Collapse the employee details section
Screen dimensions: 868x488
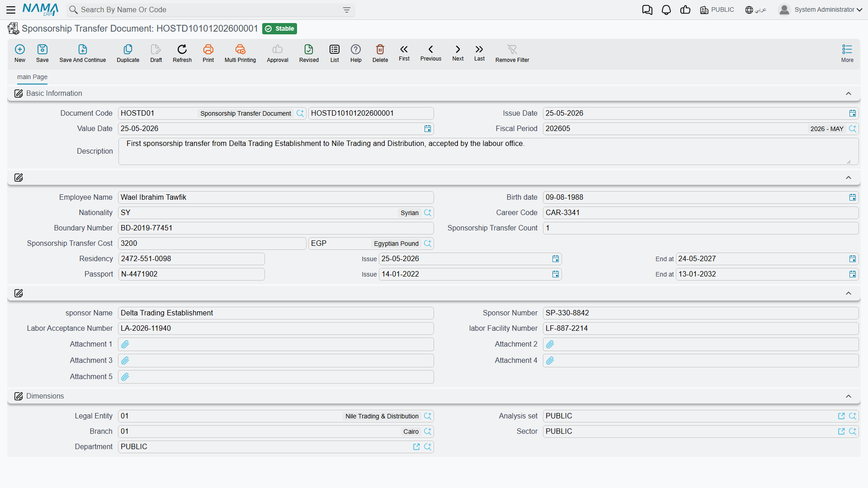pos(849,178)
